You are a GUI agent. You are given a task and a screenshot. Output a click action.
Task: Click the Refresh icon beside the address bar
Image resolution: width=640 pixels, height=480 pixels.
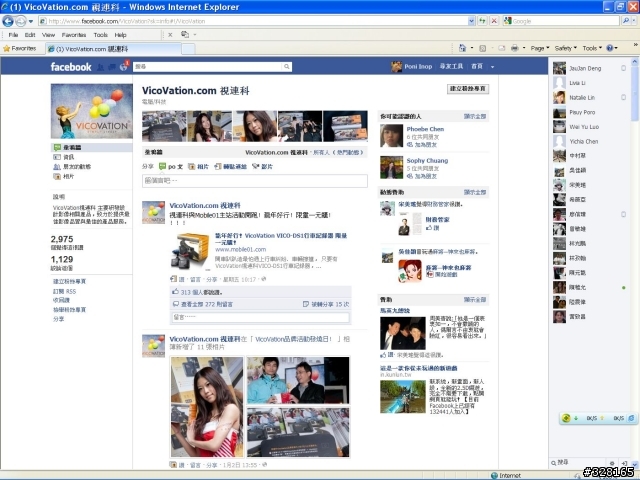[x=482, y=21]
